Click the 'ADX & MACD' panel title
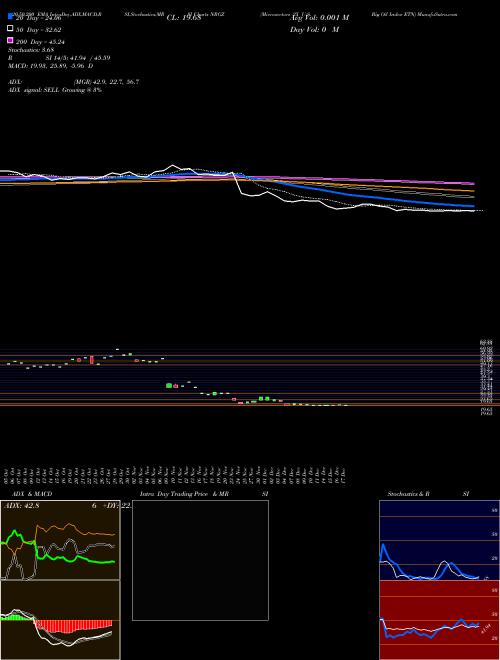The height and width of the screenshot is (660, 500). [x=32, y=494]
